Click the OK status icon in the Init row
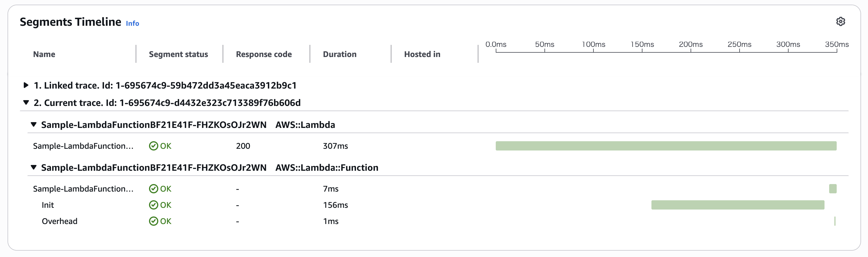This screenshot has height=257, width=868. [x=153, y=205]
